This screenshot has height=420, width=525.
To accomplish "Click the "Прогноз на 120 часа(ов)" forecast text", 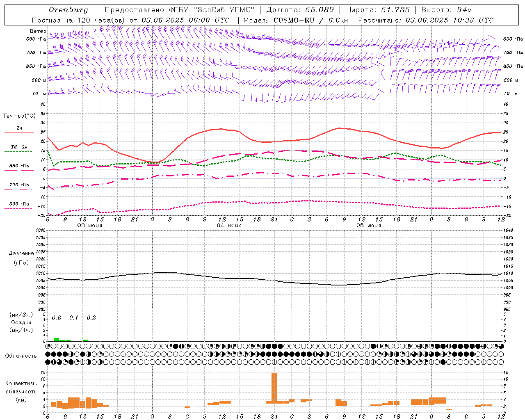I will click(x=79, y=20).
